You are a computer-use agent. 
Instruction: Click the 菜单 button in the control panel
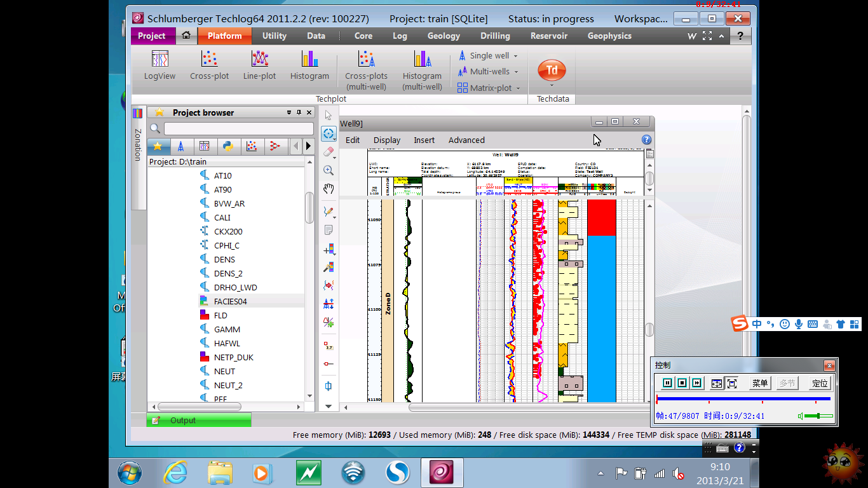(x=760, y=383)
